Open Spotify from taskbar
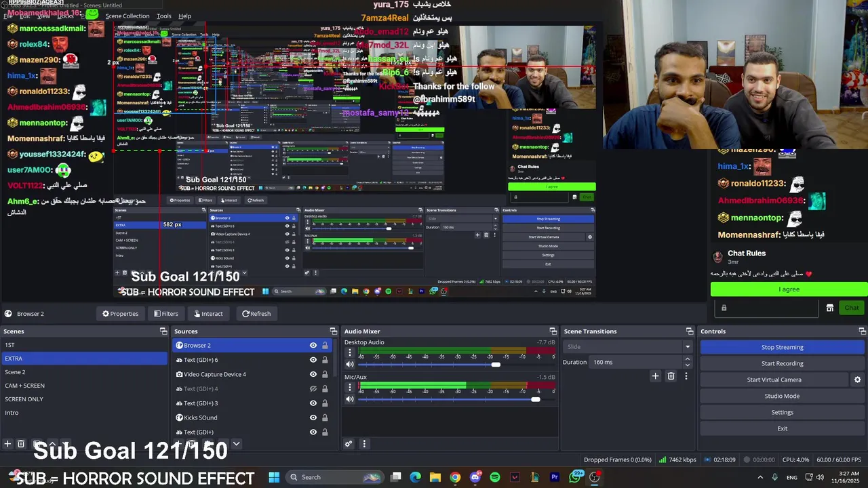Screen dimensions: 868x488 (x=495, y=477)
